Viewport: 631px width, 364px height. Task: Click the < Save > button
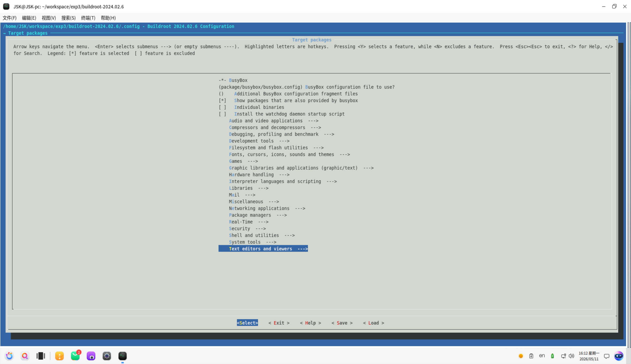[342, 323]
